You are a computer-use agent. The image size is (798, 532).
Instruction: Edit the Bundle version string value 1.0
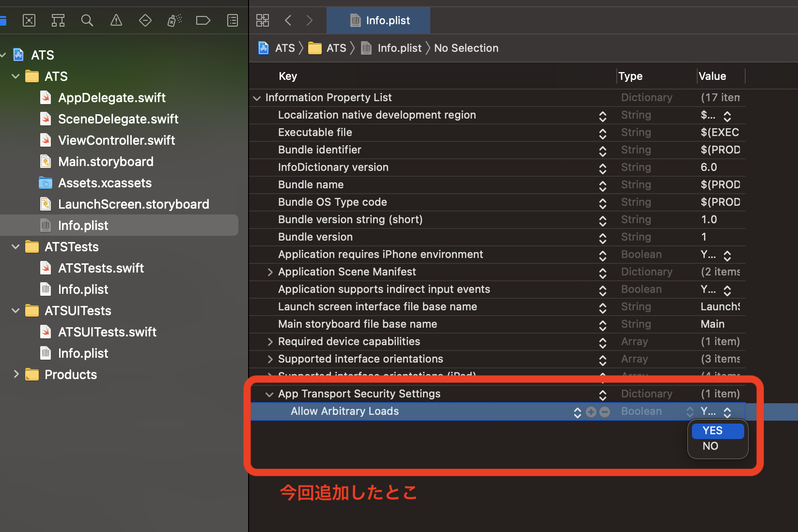[x=709, y=220]
